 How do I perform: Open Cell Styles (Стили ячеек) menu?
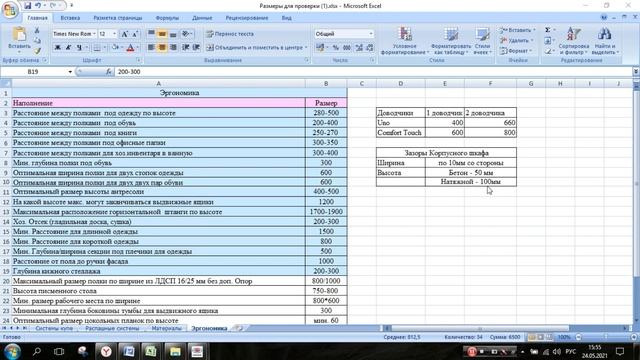482,41
